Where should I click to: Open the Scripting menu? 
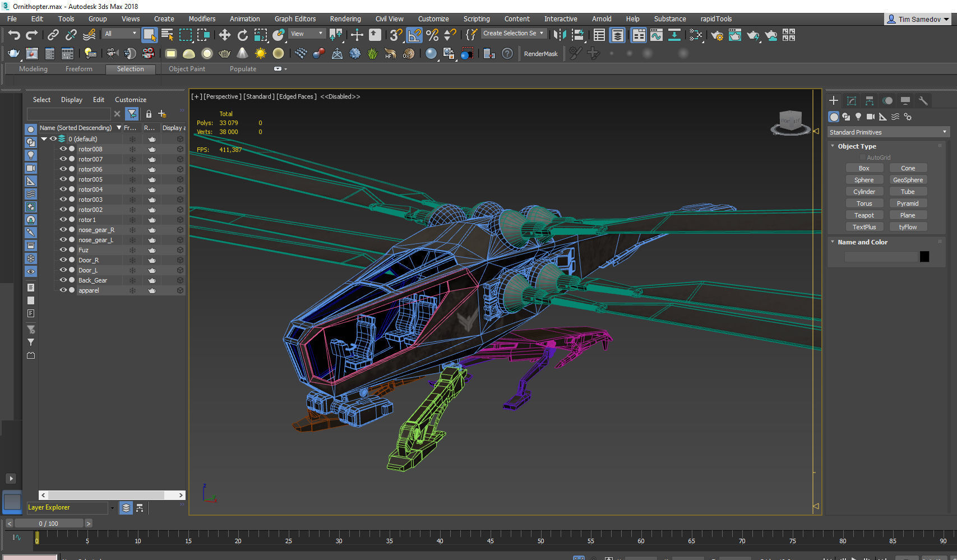click(x=477, y=18)
